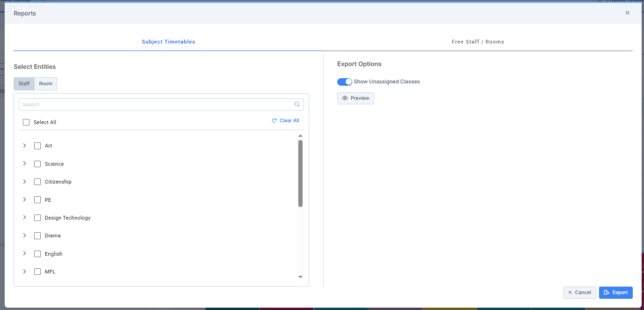Toggle Show Unassigned Classes switch
The image size is (644, 310).
(x=344, y=82)
